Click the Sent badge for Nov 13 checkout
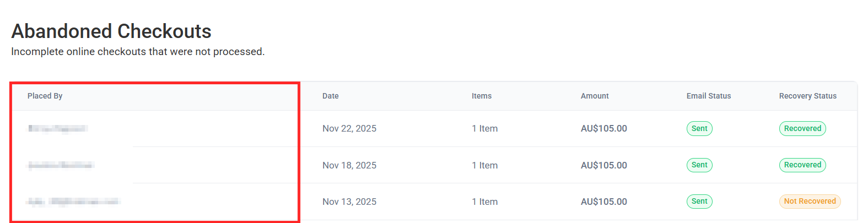Image resolution: width=868 pixels, height=223 pixels. [x=699, y=201]
